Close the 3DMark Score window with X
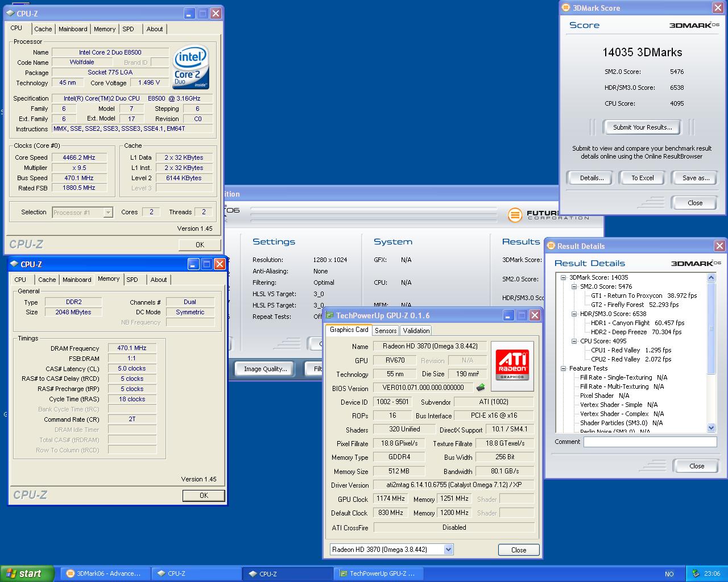 tap(718, 8)
